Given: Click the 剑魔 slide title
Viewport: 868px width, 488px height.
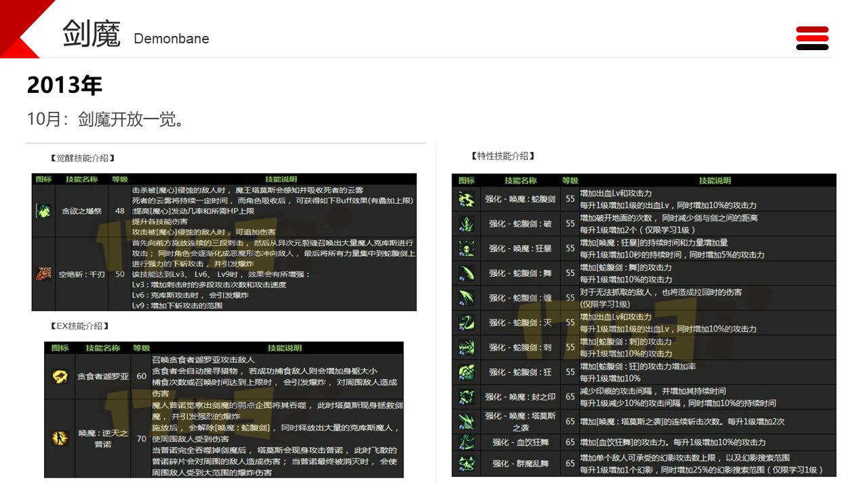Looking at the screenshot, I should 91,34.
